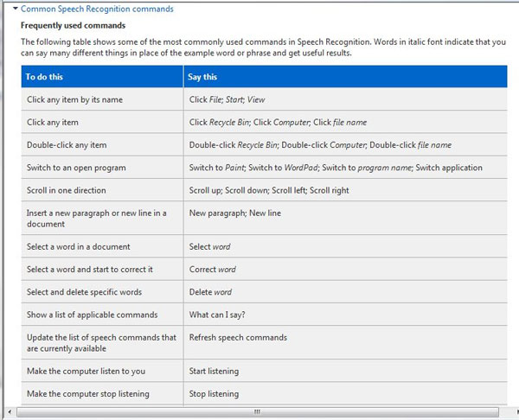Select 'Double-click Recycle Bin' command cell

[345, 145]
